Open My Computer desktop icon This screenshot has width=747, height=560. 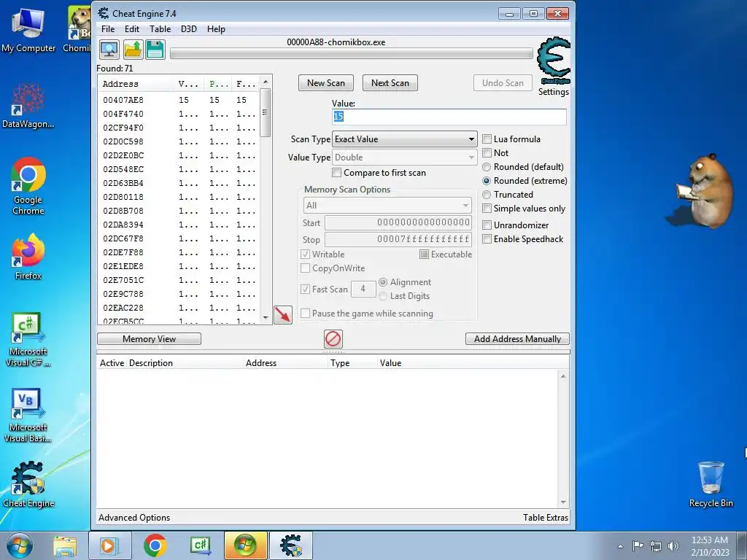coord(28,29)
